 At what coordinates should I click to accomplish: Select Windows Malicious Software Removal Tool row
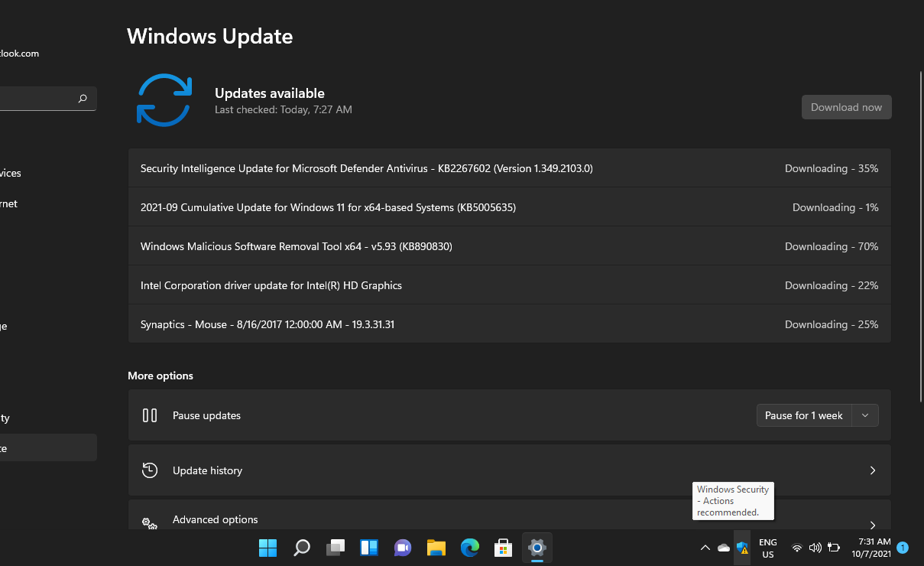click(x=509, y=246)
